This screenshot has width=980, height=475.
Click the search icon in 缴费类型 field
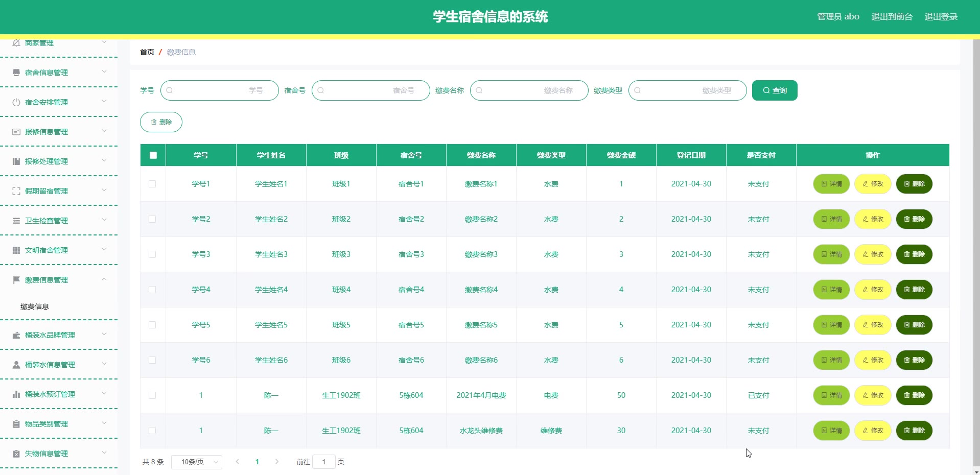point(638,90)
